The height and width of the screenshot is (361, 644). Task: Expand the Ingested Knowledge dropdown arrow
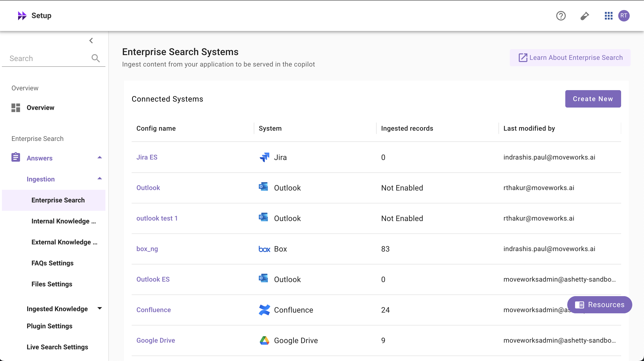(99, 309)
